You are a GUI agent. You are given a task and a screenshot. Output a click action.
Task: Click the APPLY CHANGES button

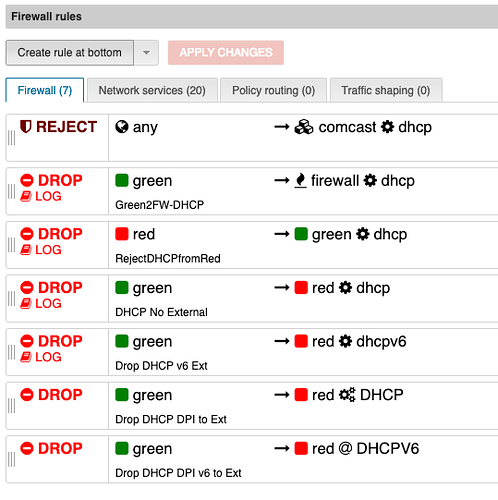click(x=226, y=53)
